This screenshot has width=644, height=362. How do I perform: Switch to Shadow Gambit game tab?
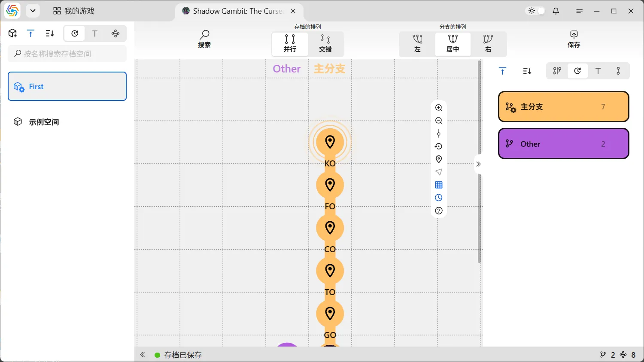[x=237, y=11]
